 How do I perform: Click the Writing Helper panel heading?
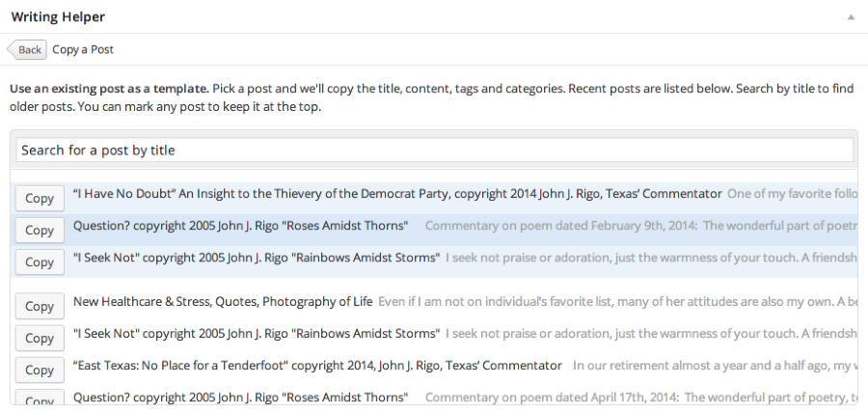58,17
